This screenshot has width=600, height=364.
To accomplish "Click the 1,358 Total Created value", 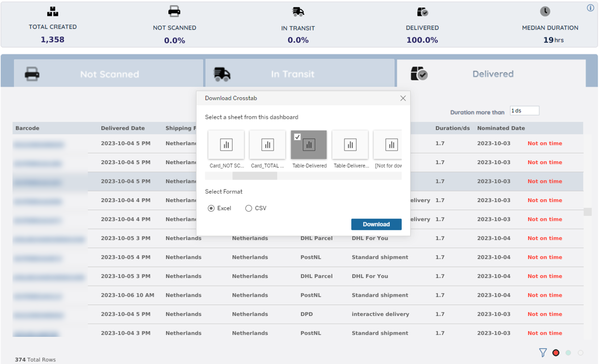I will [x=53, y=40].
